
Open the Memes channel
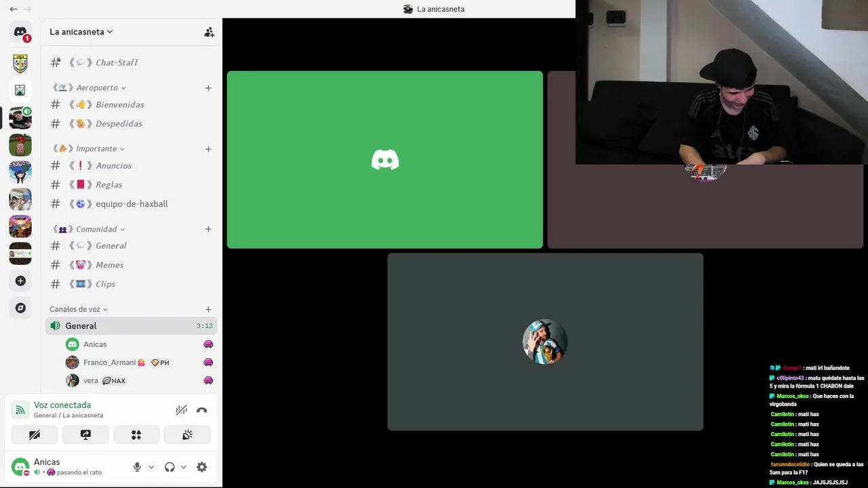pos(132,265)
